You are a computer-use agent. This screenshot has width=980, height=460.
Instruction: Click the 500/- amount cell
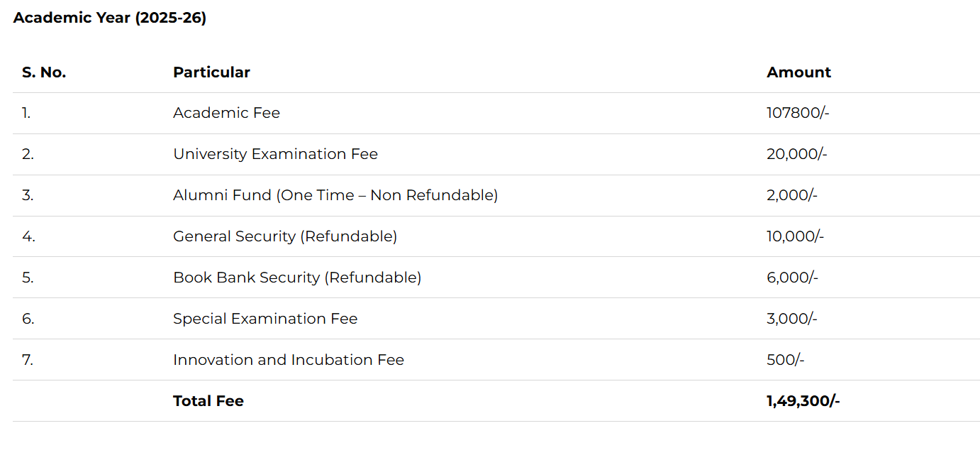pos(786,360)
